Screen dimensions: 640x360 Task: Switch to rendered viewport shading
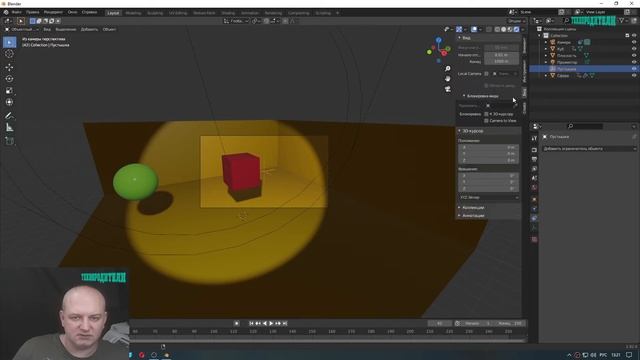click(x=516, y=29)
